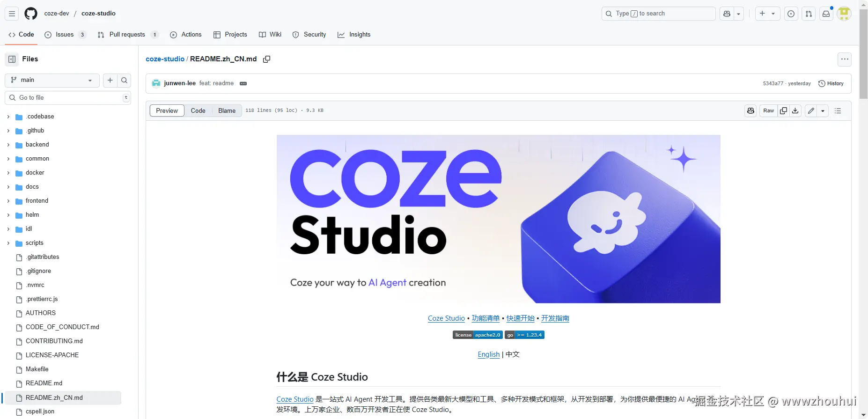Open the Copilot chat icon in header

pos(727,14)
